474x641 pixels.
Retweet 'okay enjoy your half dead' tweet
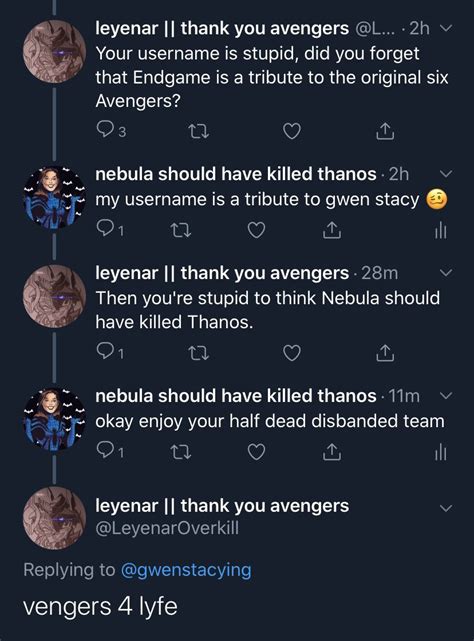(180, 452)
